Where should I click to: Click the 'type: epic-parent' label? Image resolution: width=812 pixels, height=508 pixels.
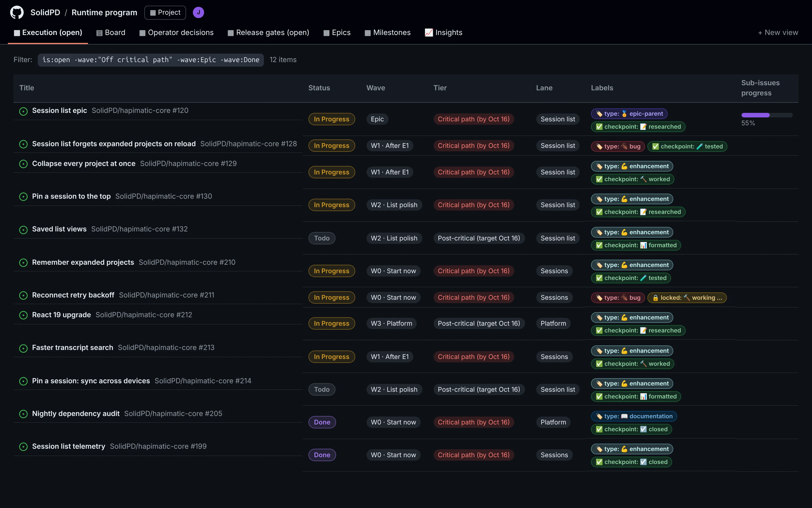click(629, 114)
